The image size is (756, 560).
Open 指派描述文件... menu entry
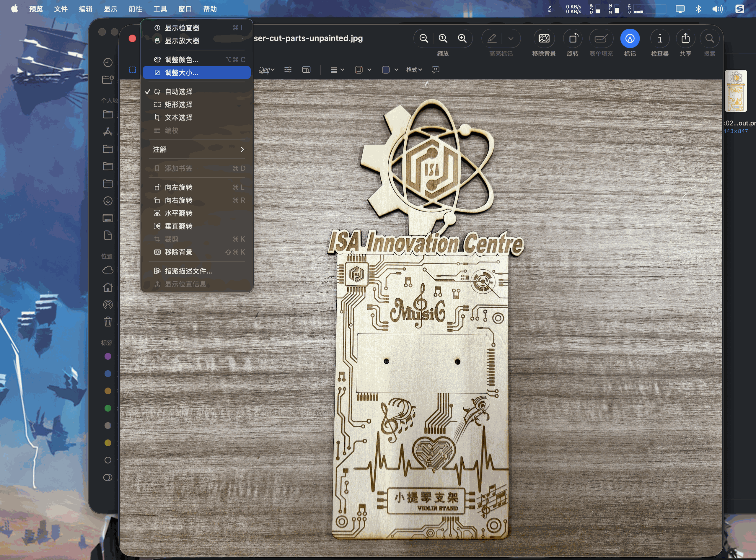pos(197,271)
